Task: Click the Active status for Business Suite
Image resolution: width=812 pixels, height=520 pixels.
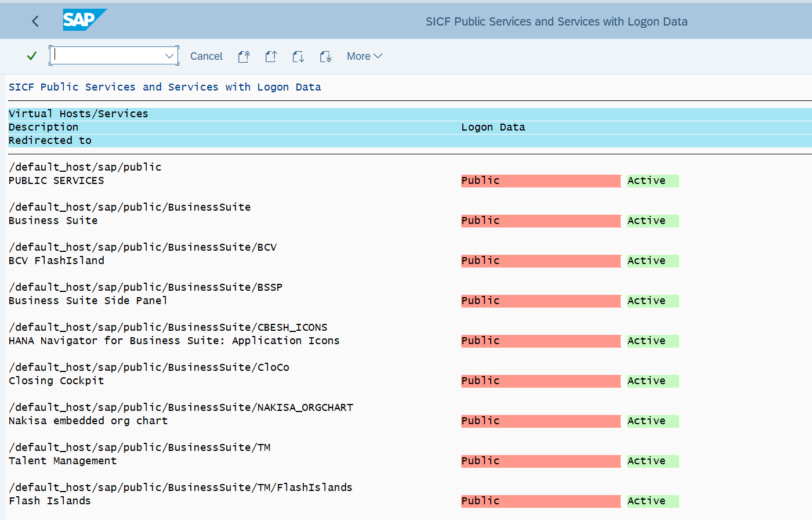Action: click(652, 221)
